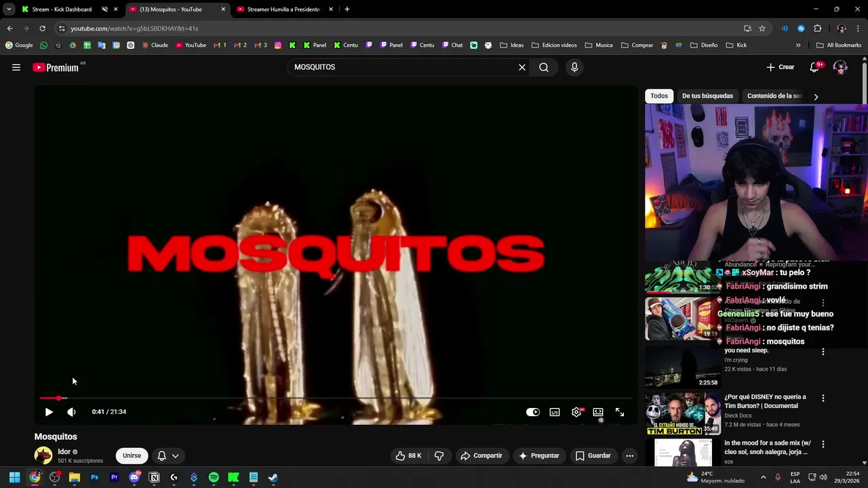
Task: Show hidden system tray icons
Action: pos(763,477)
